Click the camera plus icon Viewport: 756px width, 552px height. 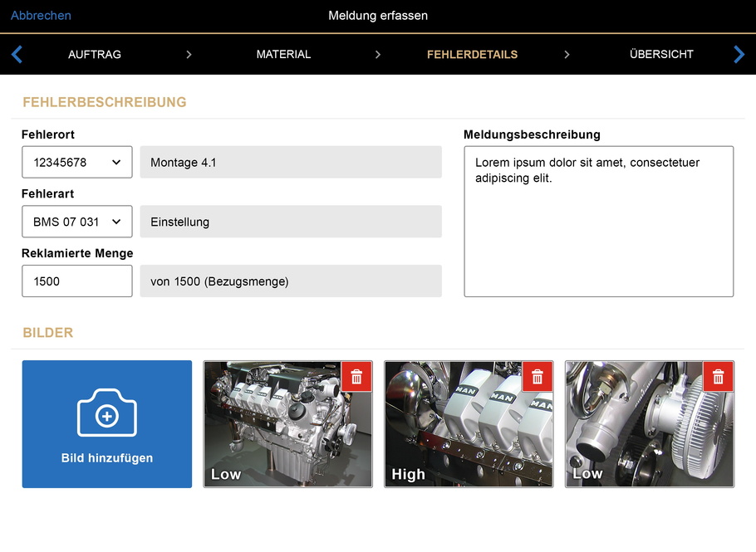coord(107,413)
